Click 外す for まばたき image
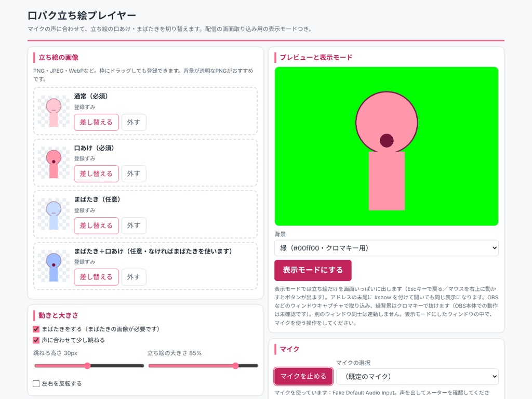The height and width of the screenshot is (399, 532). 134,225
